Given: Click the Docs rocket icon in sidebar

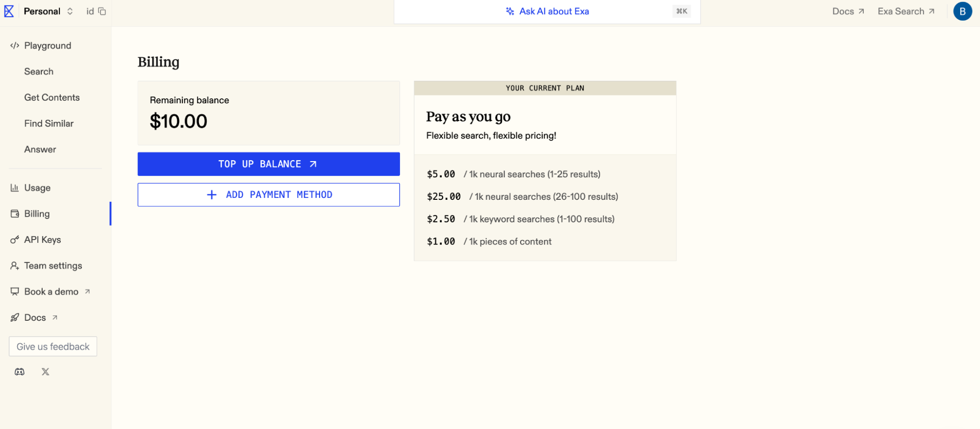Looking at the screenshot, I should pos(15,317).
